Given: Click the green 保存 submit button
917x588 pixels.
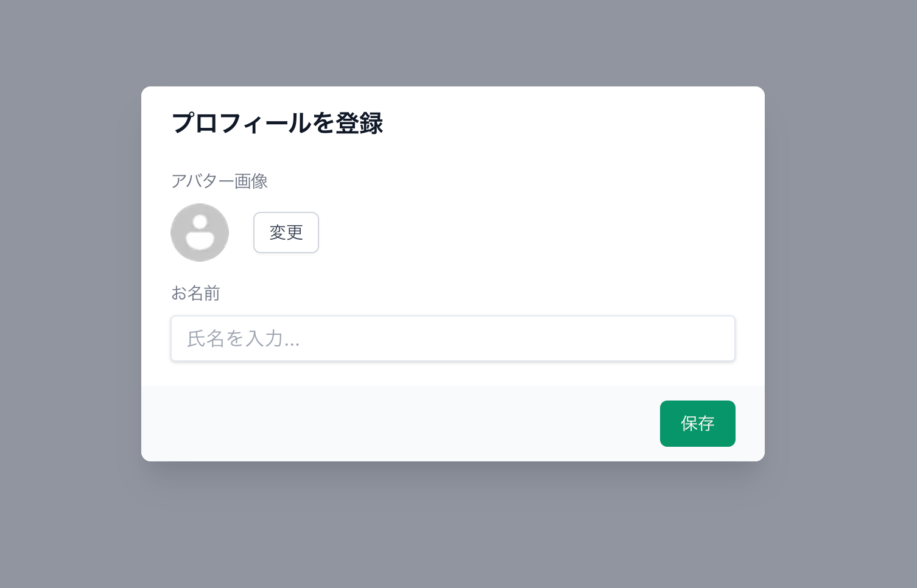Looking at the screenshot, I should click(698, 424).
